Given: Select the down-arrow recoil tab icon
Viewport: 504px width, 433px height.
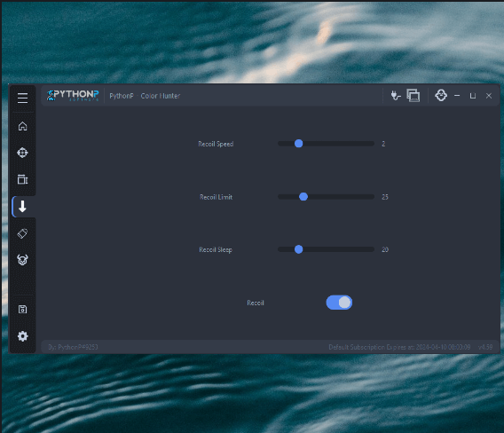Looking at the screenshot, I should pyautogui.click(x=22, y=206).
